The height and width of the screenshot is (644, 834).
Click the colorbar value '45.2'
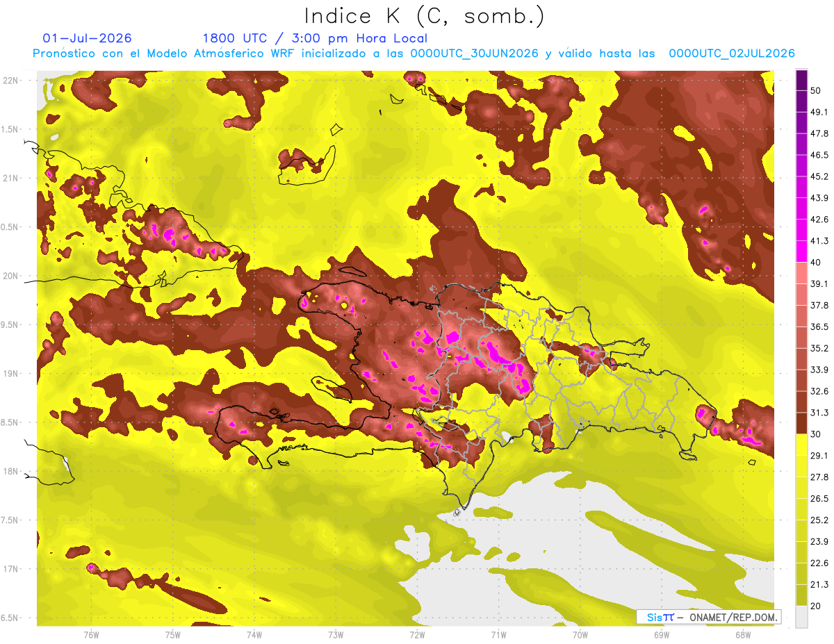(x=819, y=176)
